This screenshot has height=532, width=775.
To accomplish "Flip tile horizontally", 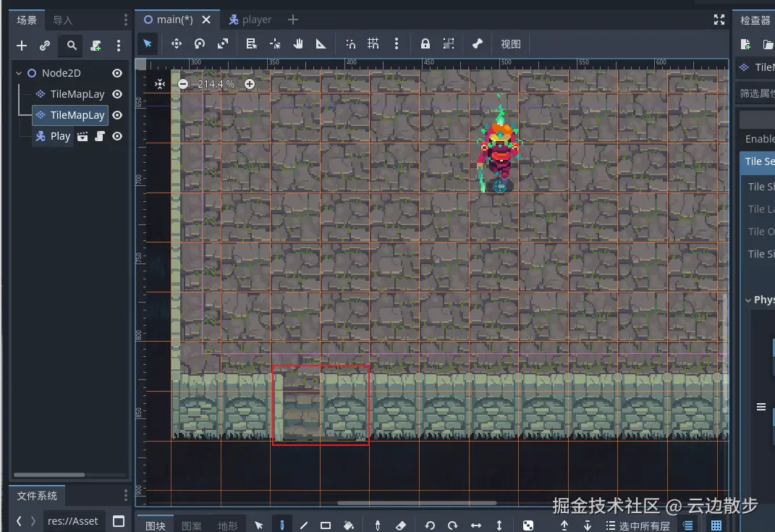I will click(x=476, y=525).
